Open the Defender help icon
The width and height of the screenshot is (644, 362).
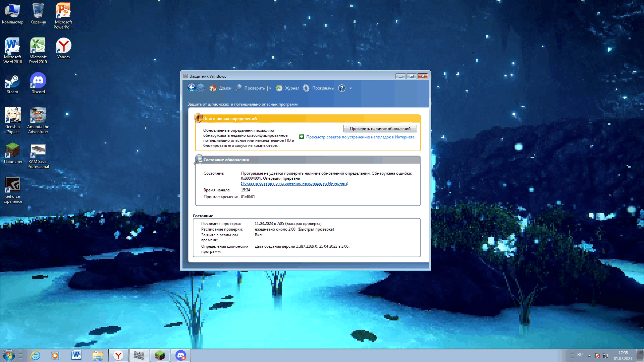(341, 88)
